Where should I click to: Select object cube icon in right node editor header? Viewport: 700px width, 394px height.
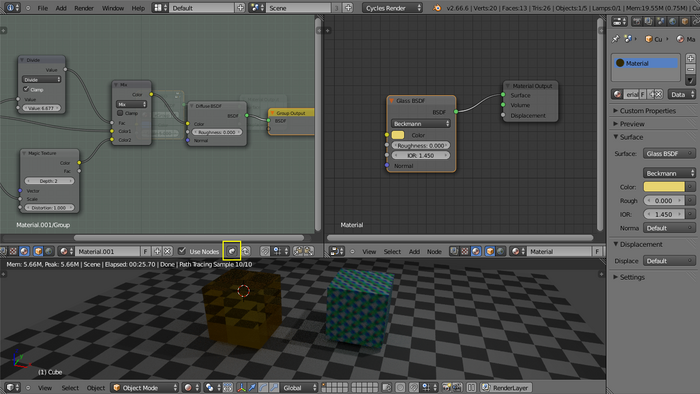click(x=490, y=251)
